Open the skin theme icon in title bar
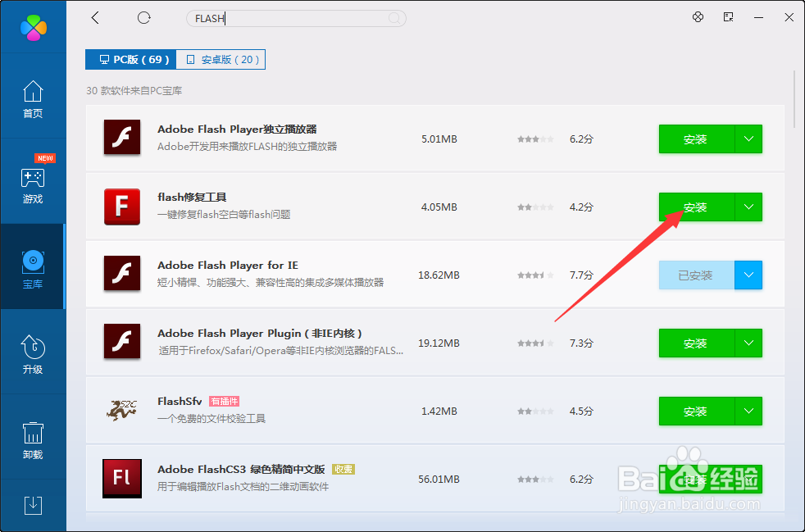The height and width of the screenshot is (532, 805). (x=698, y=17)
